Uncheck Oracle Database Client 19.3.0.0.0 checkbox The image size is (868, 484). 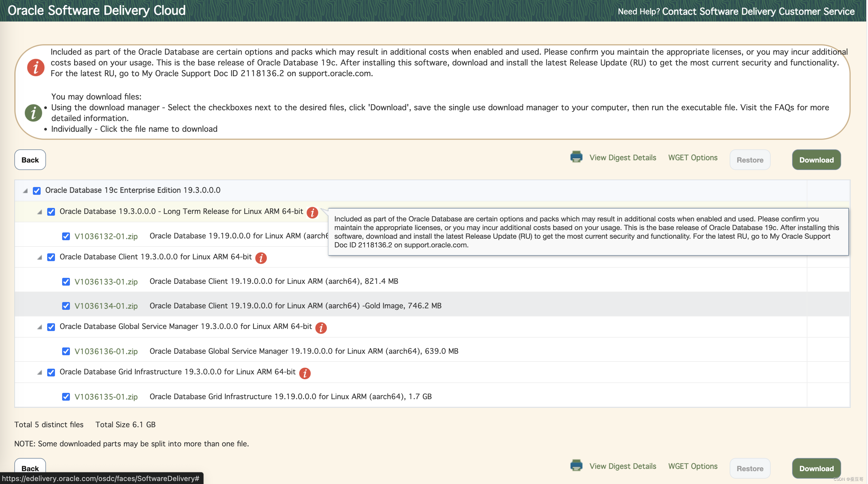(51, 257)
